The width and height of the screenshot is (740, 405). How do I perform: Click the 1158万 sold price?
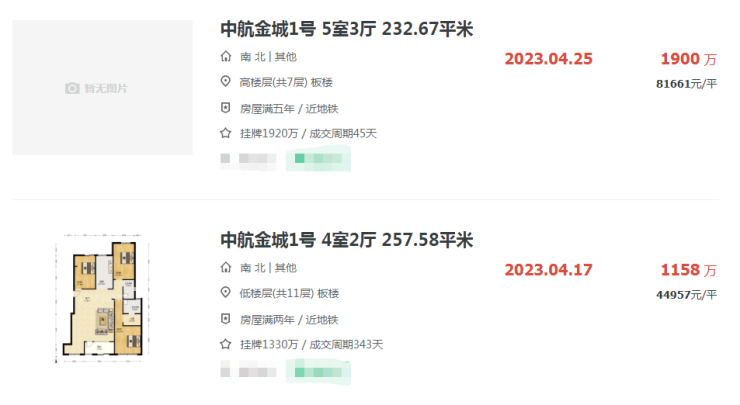pyautogui.click(x=688, y=270)
